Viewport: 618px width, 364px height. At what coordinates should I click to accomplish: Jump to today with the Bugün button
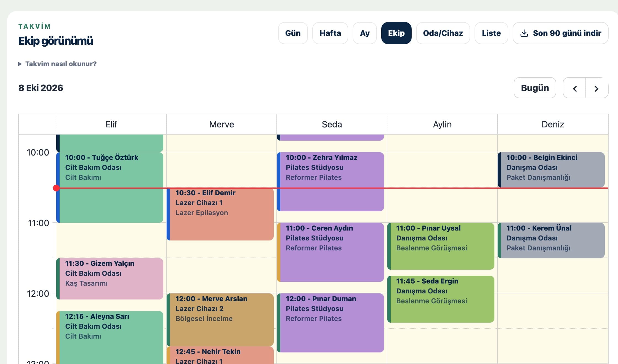pos(535,88)
